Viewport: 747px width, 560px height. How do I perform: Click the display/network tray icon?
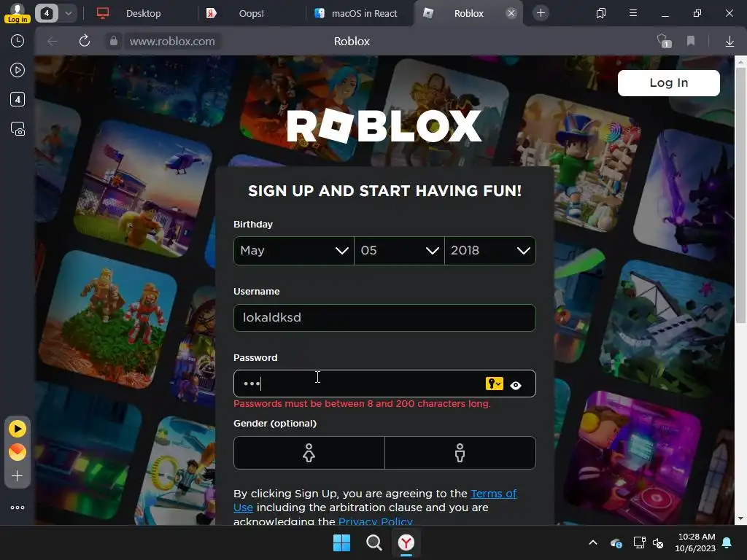[x=639, y=542]
